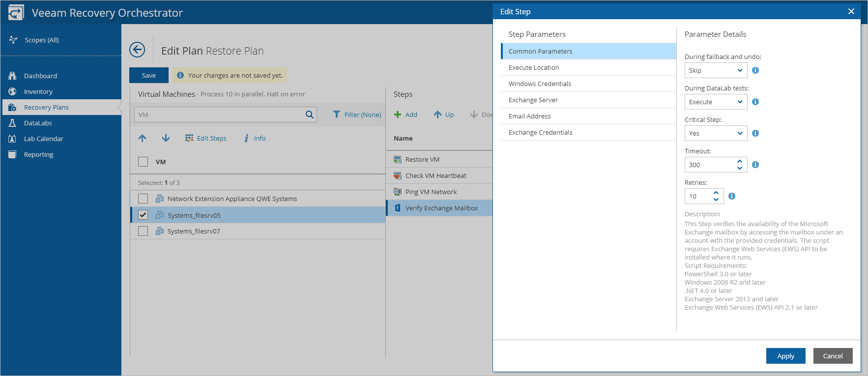This screenshot has height=376, width=868.
Task: Select Exchange Credentials parameter
Action: coord(588,132)
